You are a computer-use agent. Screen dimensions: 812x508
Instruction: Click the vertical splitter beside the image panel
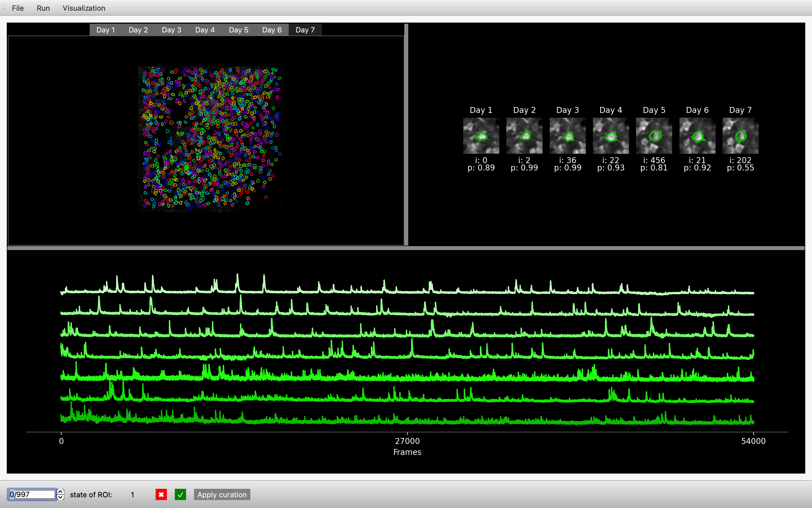[406, 134]
